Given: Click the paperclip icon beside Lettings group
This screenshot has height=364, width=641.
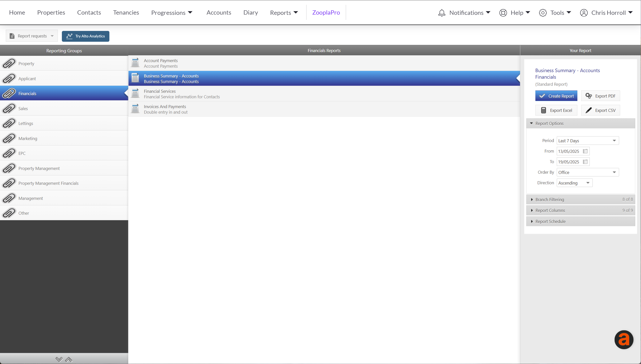Looking at the screenshot, I should (x=9, y=123).
